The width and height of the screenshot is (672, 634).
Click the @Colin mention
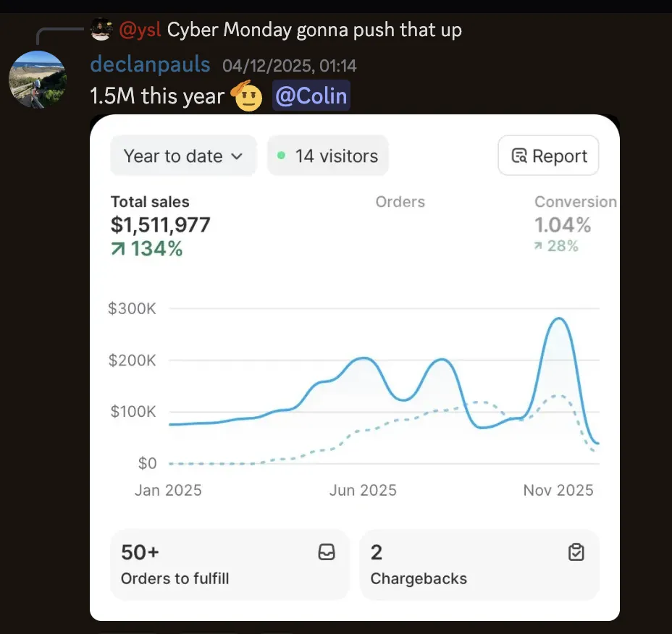tap(311, 96)
